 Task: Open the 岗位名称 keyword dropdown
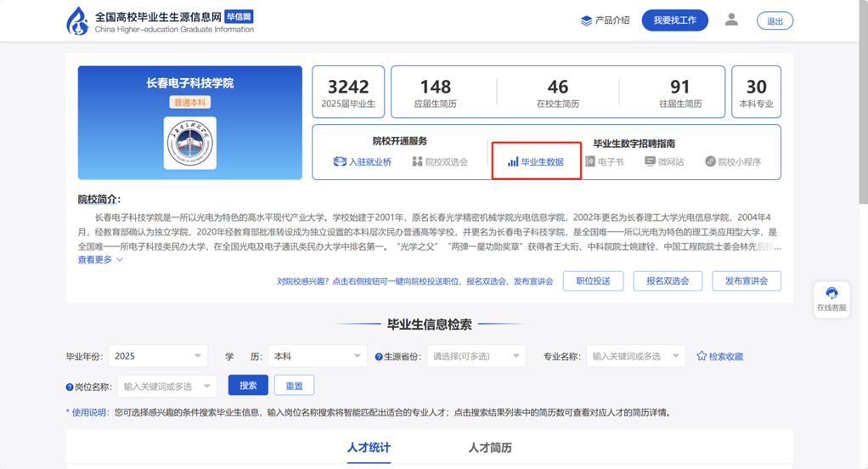pyautogui.click(x=167, y=386)
